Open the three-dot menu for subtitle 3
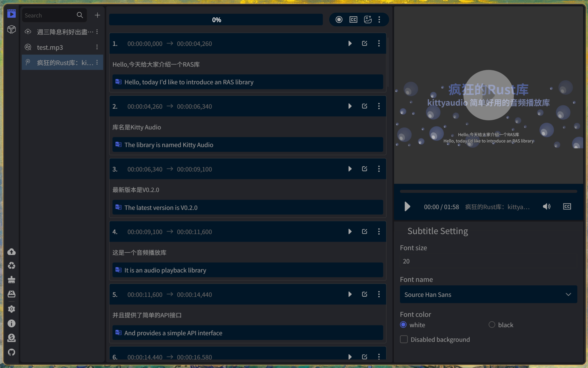This screenshot has height=368, width=588. tap(379, 169)
